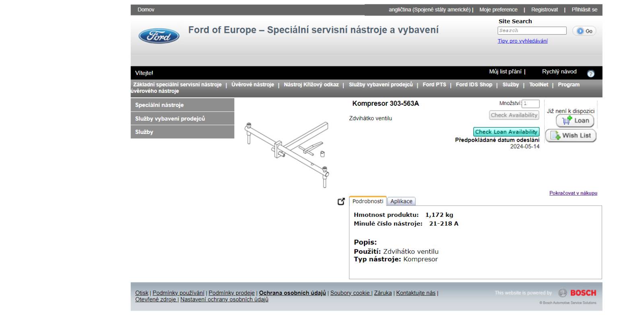Open Záruka footer link
Image resolution: width=644 pixels, height=315 pixels.
[x=383, y=293]
